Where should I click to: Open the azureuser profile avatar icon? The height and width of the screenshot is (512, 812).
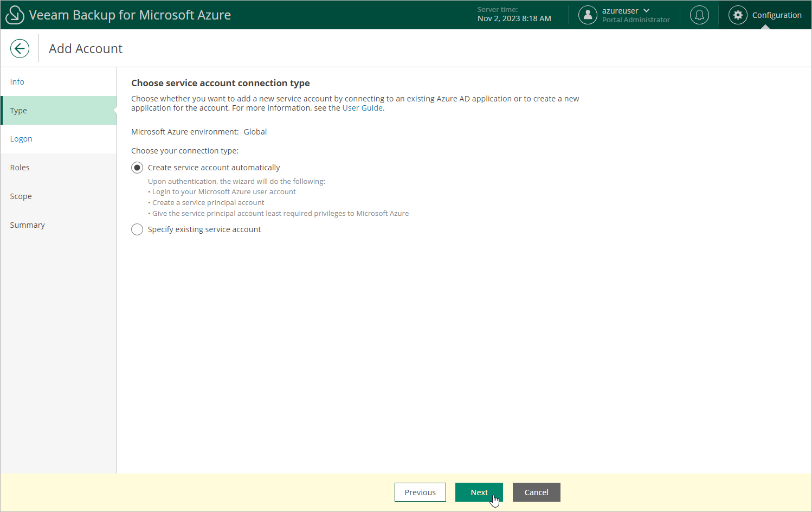pyautogui.click(x=588, y=15)
